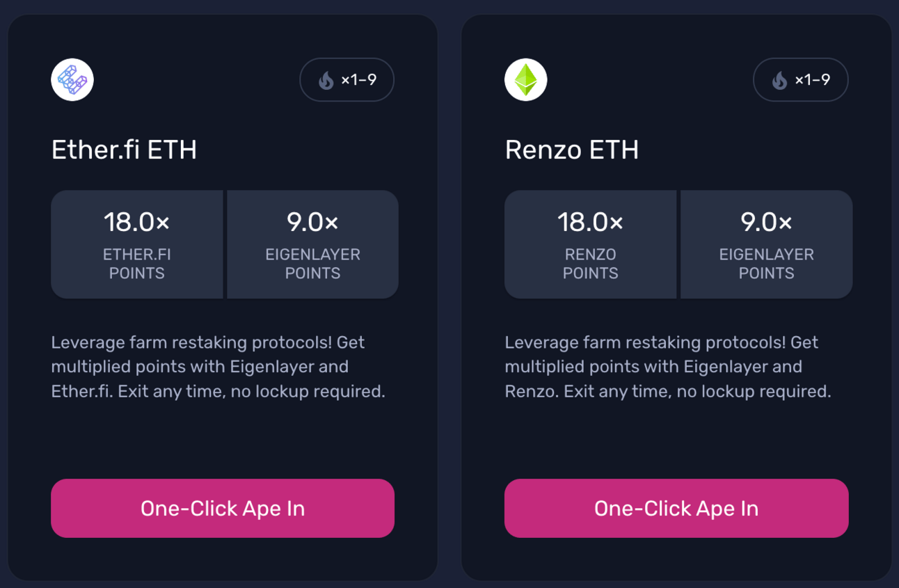Click 9.0× Eigenlayer Points box in Renzo card
Image resolution: width=899 pixels, height=588 pixels.
(766, 244)
